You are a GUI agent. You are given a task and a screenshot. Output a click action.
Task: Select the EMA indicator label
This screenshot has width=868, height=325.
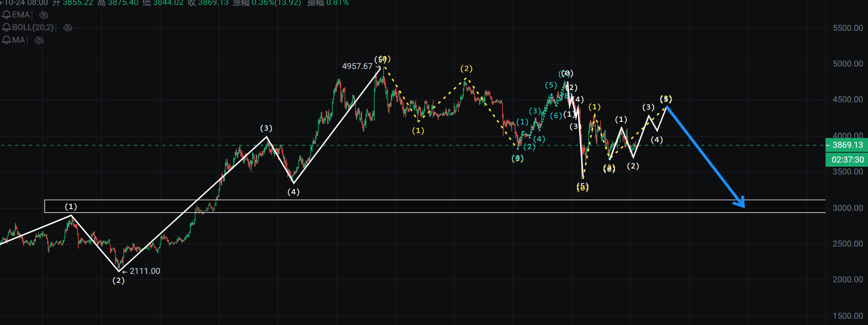click(21, 15)
